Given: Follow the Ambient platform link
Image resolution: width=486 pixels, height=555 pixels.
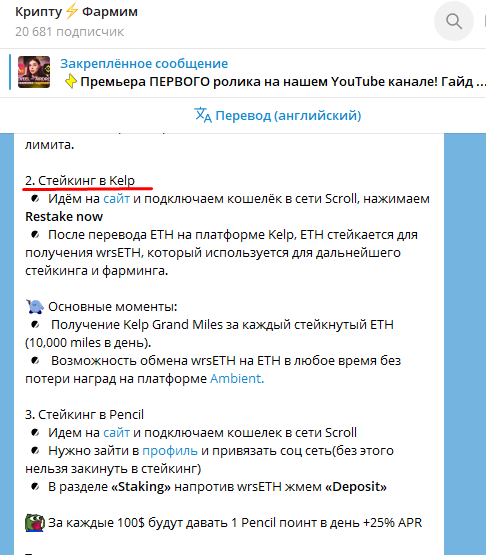Looking at the screenshot, I should coord(237,379).
